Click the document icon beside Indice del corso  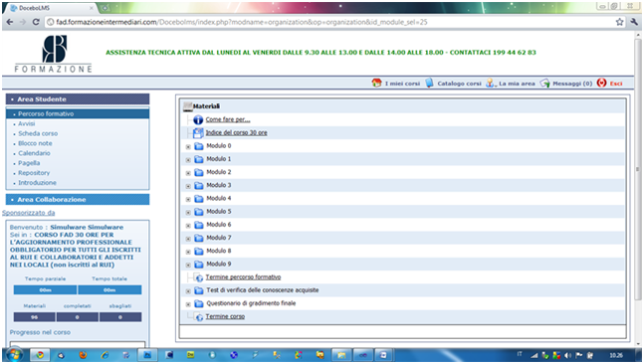[x=198, y=133]
